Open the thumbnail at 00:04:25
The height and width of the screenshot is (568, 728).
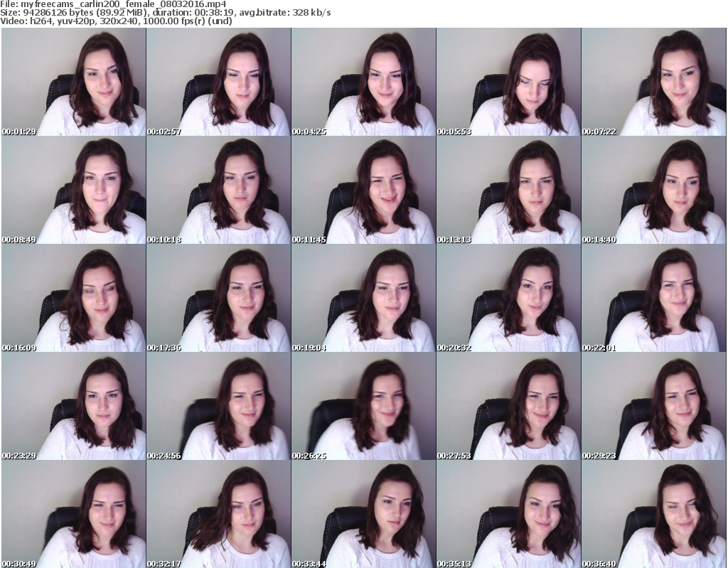click(363, 82)
